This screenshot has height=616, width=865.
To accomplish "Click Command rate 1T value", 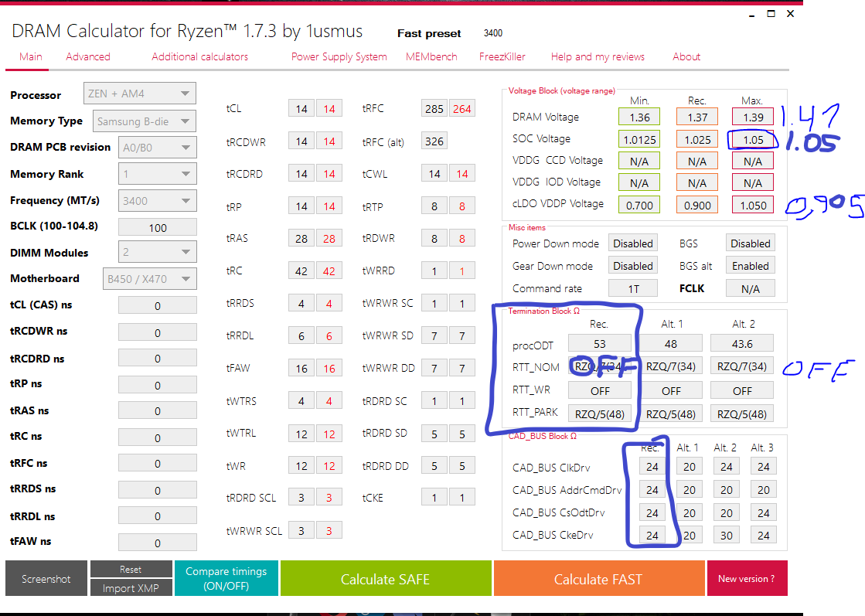I will pyautogui.click(x=633, y=288).
